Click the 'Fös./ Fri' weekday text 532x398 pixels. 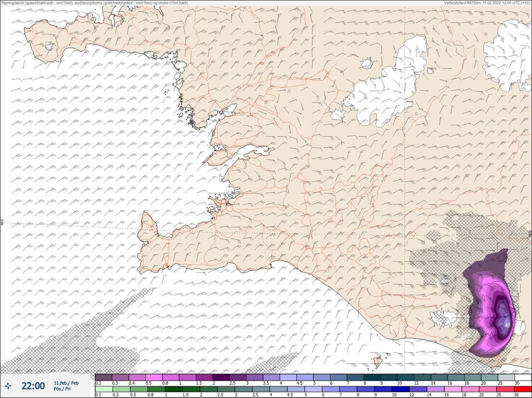62,389
